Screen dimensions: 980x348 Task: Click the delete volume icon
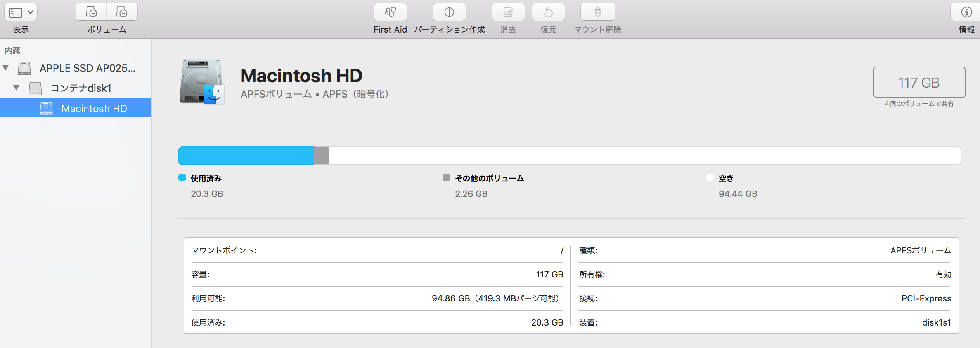[122, 12]
